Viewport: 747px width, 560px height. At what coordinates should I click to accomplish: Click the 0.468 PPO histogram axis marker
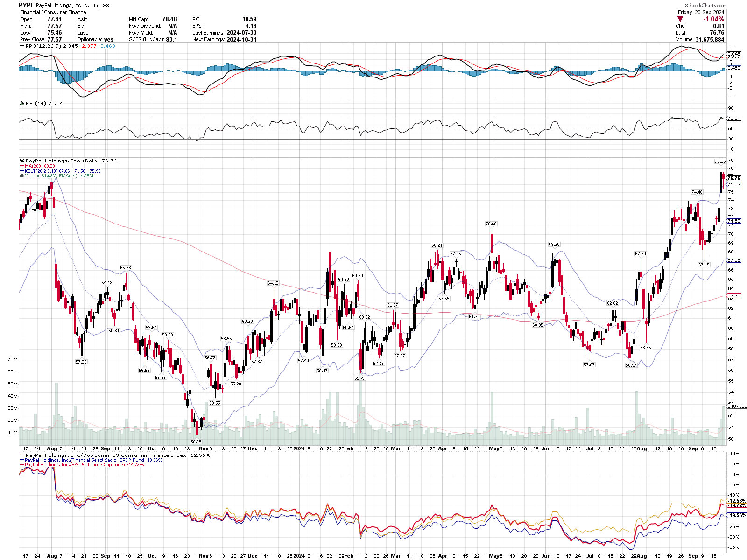click(734, 68)
